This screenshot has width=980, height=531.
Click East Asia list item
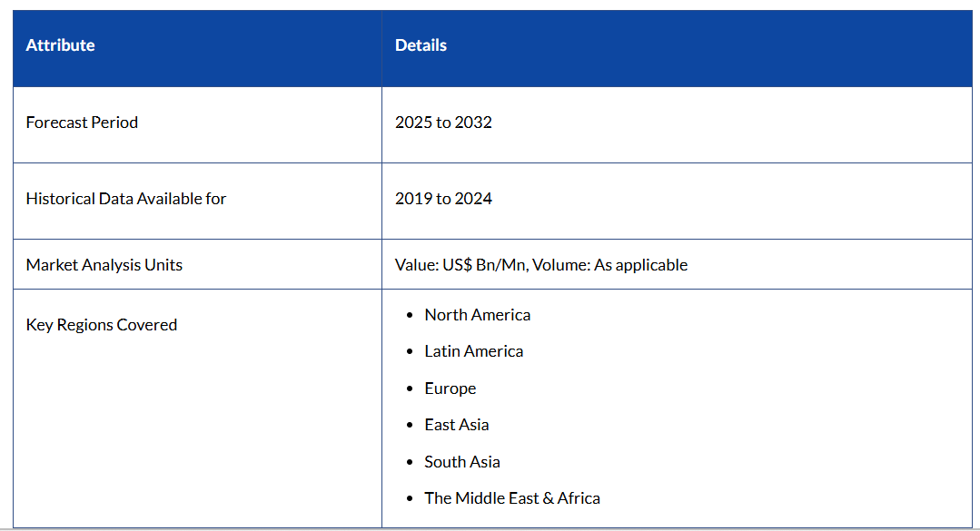456,425
